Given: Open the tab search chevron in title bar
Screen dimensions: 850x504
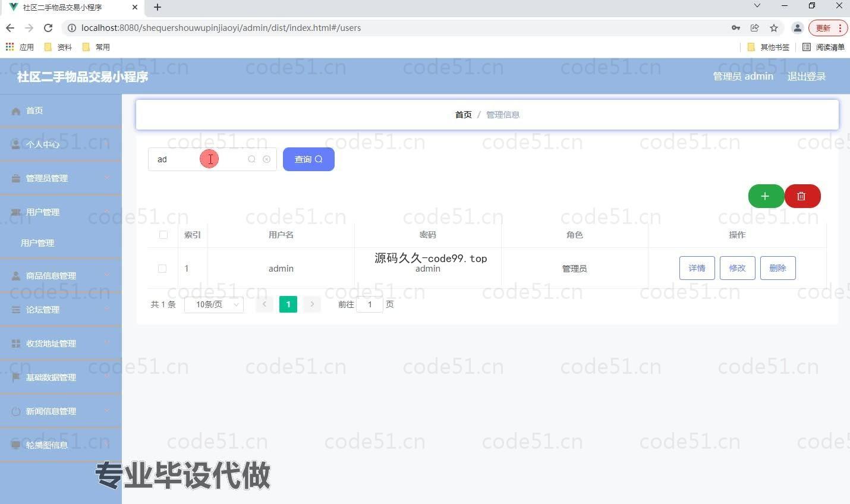Looking at the screenshot, I should point(757,6).
